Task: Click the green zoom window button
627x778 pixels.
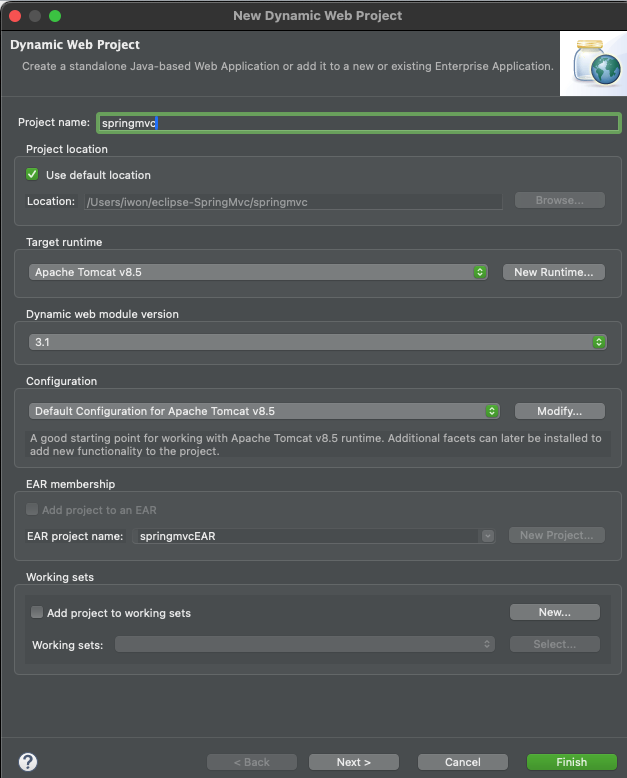Action: pyautogui.click(x=55, y=16)
